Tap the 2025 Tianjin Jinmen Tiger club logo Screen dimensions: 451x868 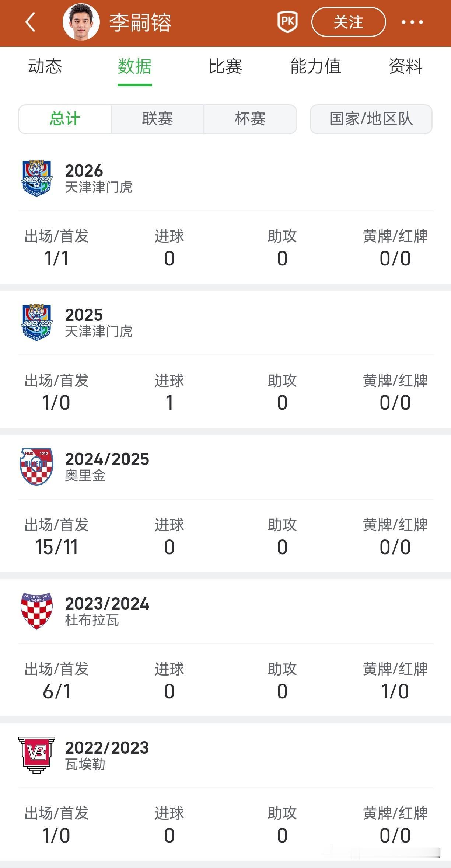pyautogui.click(x=36, y=322)
